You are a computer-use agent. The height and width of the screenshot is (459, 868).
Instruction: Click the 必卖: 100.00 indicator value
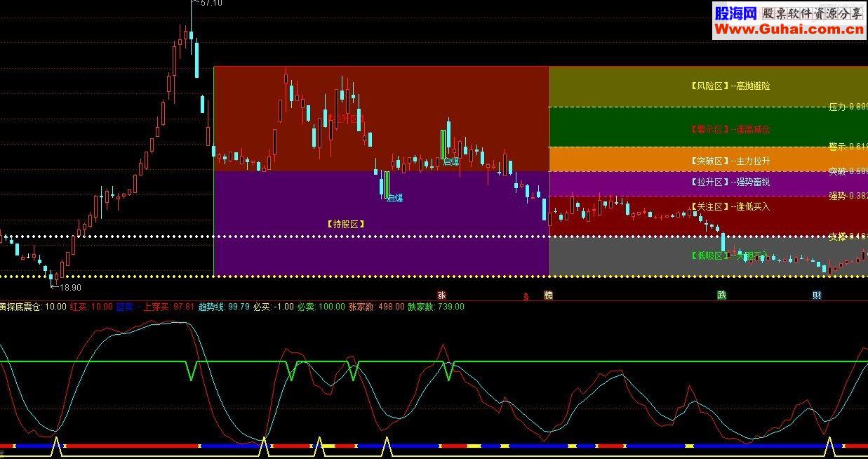(321, 307)
